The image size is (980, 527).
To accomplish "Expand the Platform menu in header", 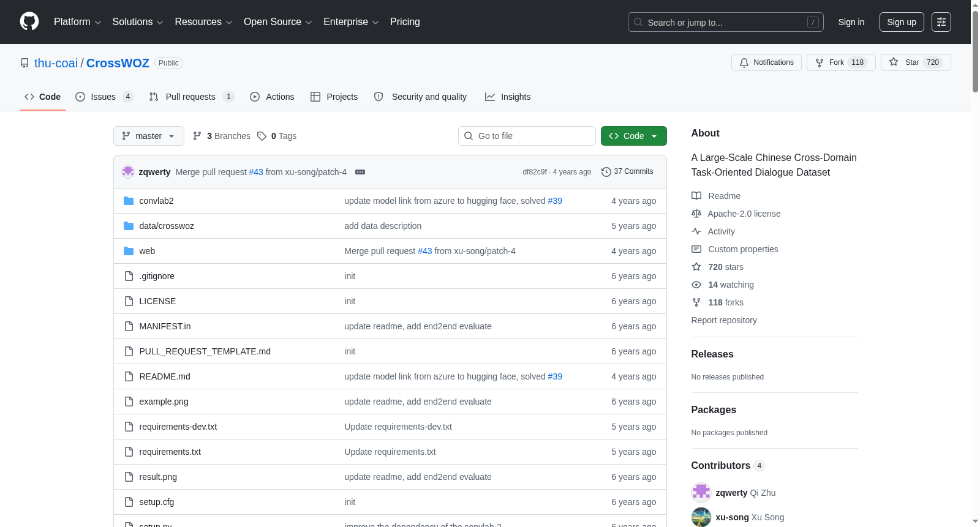I will click(x=77, y=22).
